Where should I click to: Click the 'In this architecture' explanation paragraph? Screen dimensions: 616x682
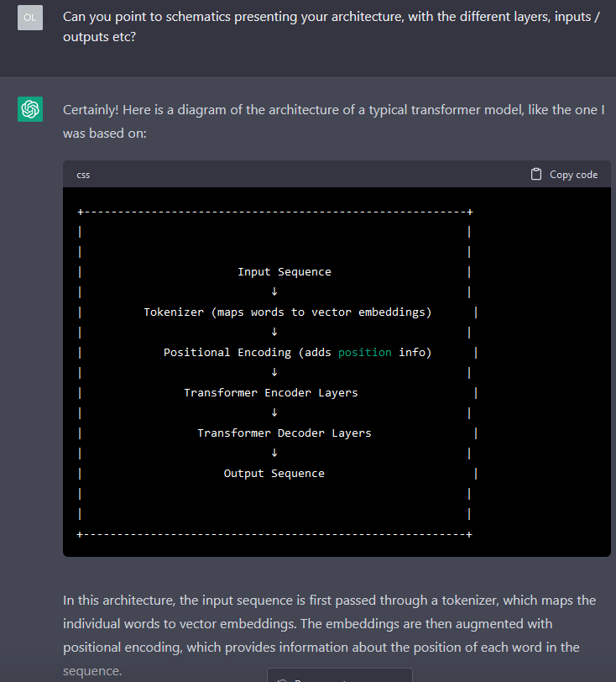point(329,635)
